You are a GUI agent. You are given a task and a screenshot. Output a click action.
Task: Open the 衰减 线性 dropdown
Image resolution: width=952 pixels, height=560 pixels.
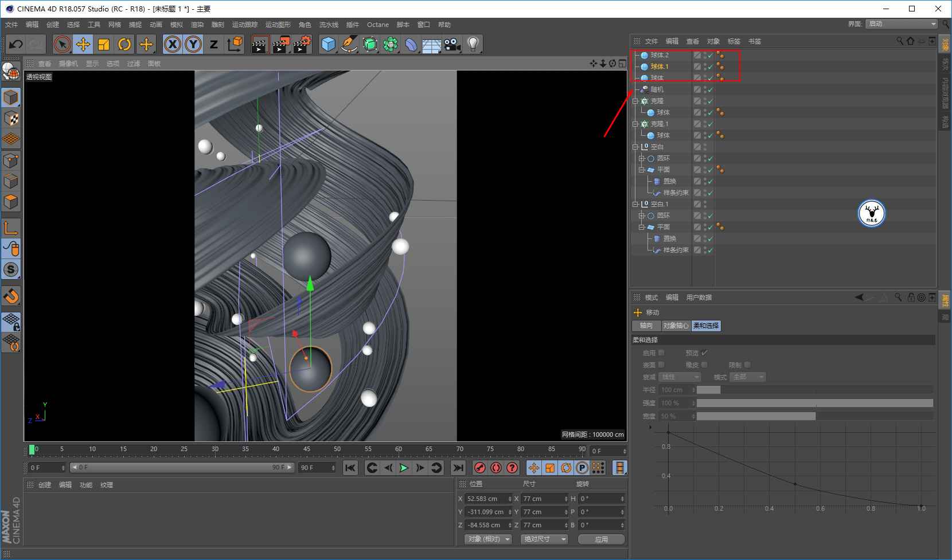pyautogui.click(x=680, y=377)
